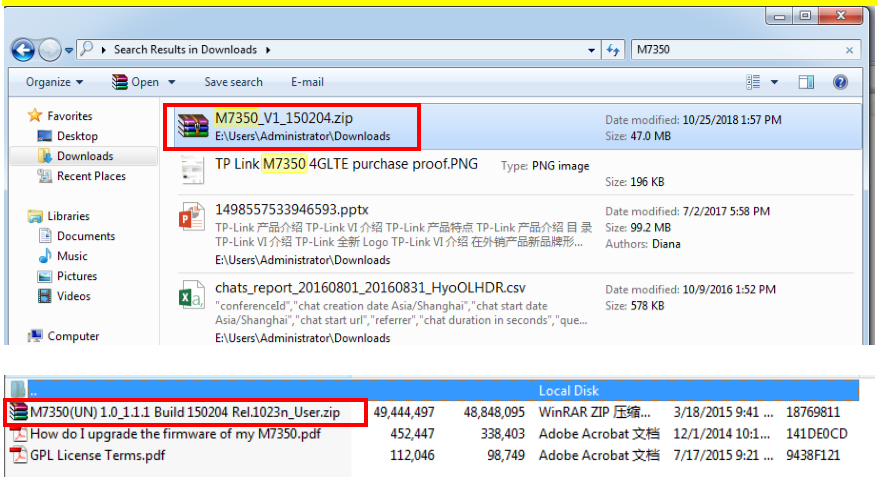The width and height of the screenshot is (881, 484).
Task: Click the greyed Forward navigation arrow
Action: coord(49,50)
